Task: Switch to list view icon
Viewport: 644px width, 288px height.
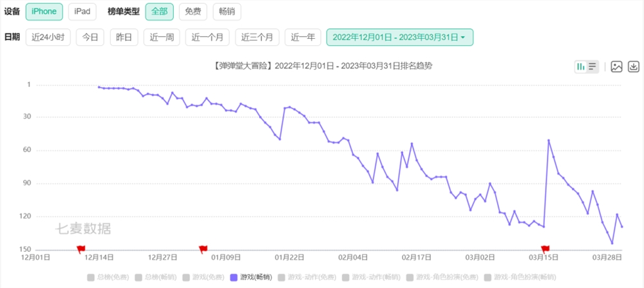Action: coord(592,66)
